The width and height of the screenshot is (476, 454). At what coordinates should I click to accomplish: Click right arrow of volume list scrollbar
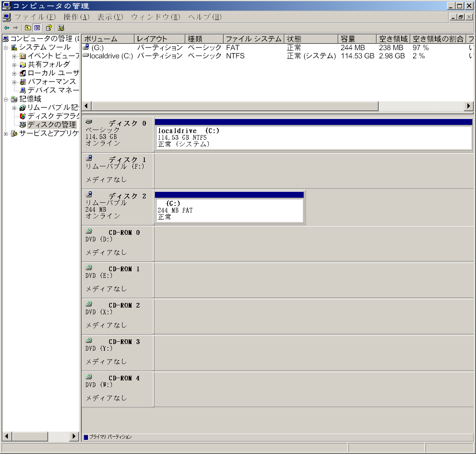click(469, 106)
